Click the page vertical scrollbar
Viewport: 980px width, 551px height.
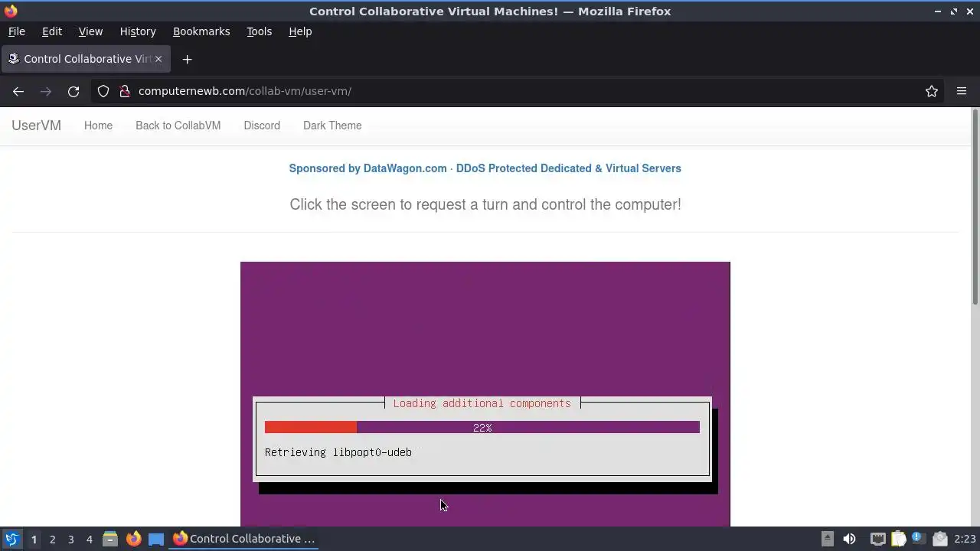975,207
